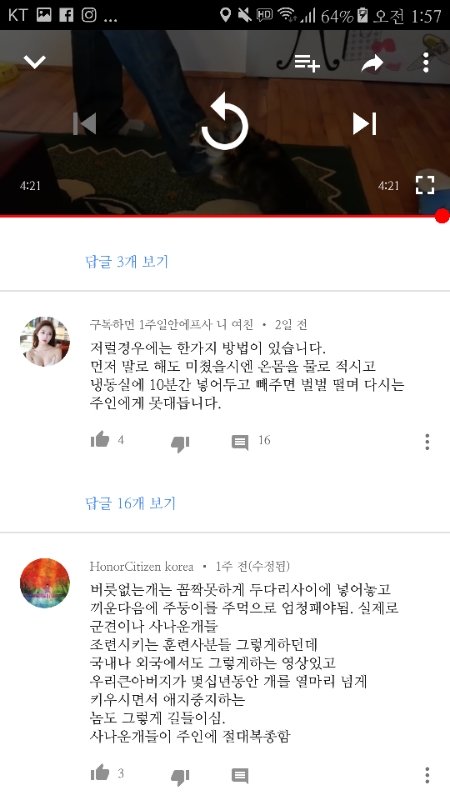Open the options menu for the 2일 전 comment
Screen dimensions: 450x800
pyautogui.click(x=427, y=442)
